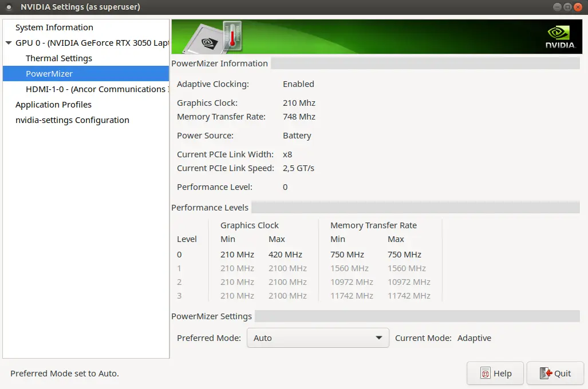Screen dimensions: 588x389
Task: Click the 'PowerMizer Information' section heading
Action: [219, 63]
